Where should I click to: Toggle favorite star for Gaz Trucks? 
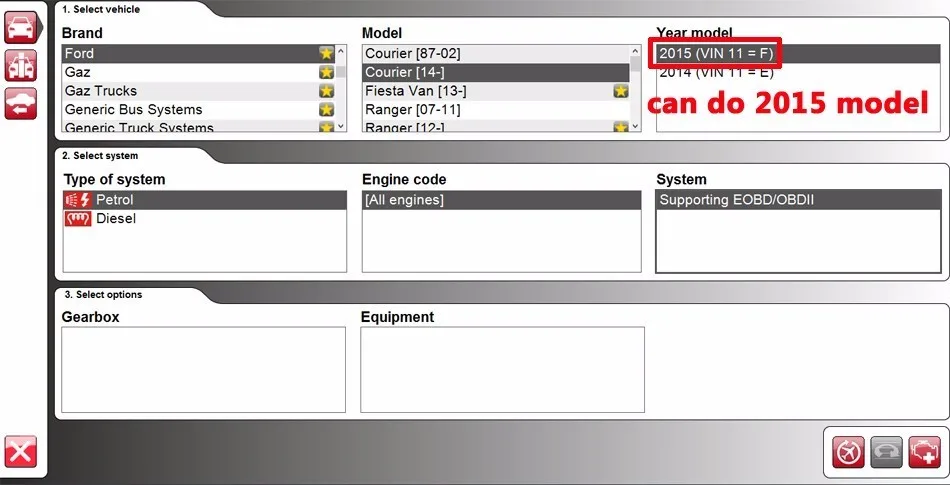click(x=327, y=91)
